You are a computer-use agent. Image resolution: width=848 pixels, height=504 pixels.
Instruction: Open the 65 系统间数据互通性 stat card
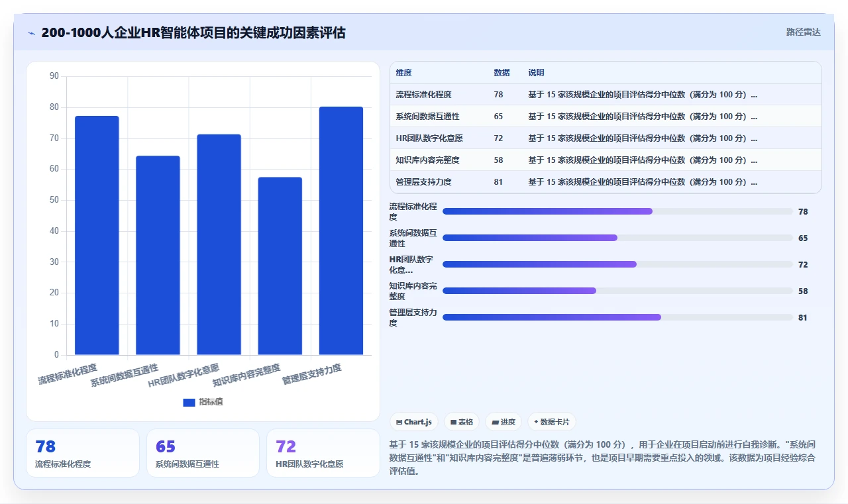tap(203, 453)
